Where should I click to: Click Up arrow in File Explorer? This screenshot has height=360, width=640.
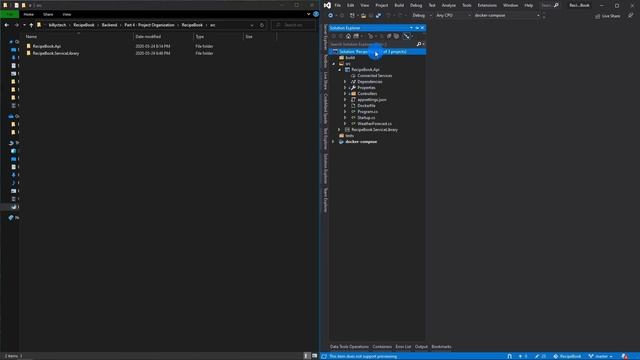point(31,25)
